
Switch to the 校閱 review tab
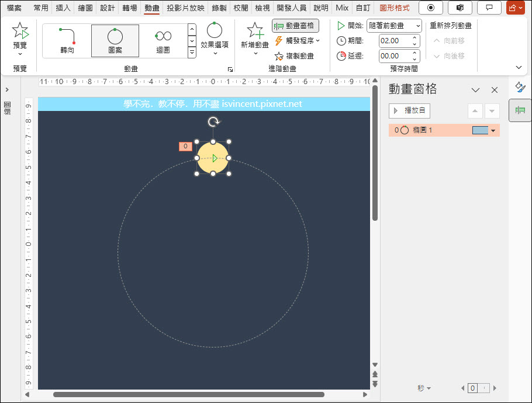click(x=241, y=8)
